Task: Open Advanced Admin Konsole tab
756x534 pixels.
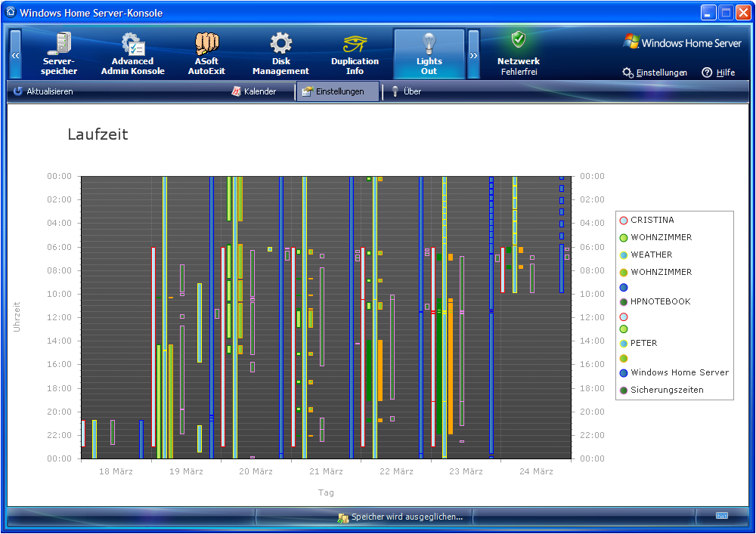Action: [132, 54]
